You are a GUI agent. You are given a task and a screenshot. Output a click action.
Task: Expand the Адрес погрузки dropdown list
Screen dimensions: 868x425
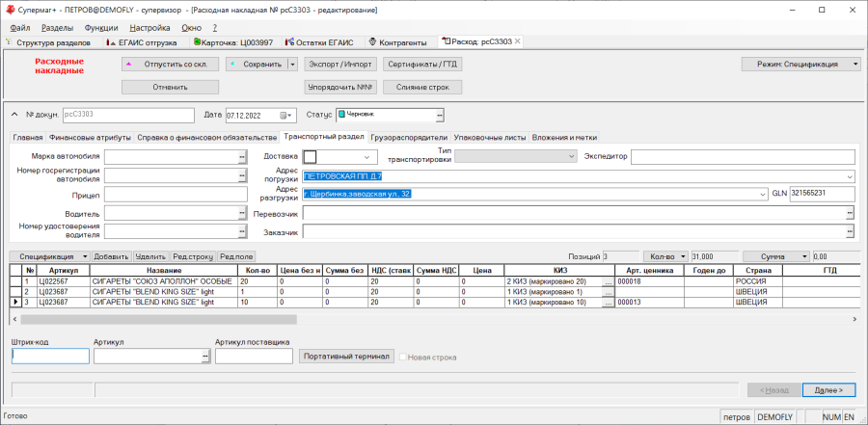(850, 176)
